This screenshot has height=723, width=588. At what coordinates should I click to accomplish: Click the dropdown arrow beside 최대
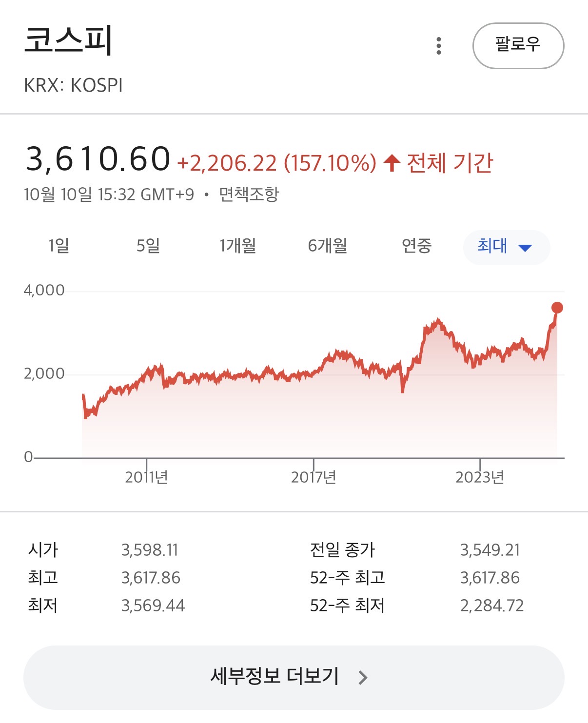[x=525, y=248]
